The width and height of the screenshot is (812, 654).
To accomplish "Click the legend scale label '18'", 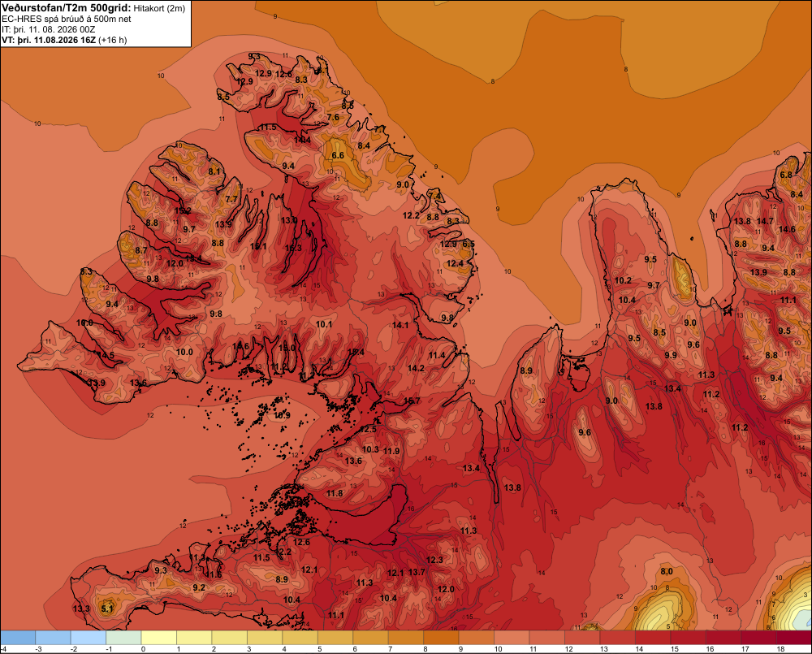I will (780, 649).
